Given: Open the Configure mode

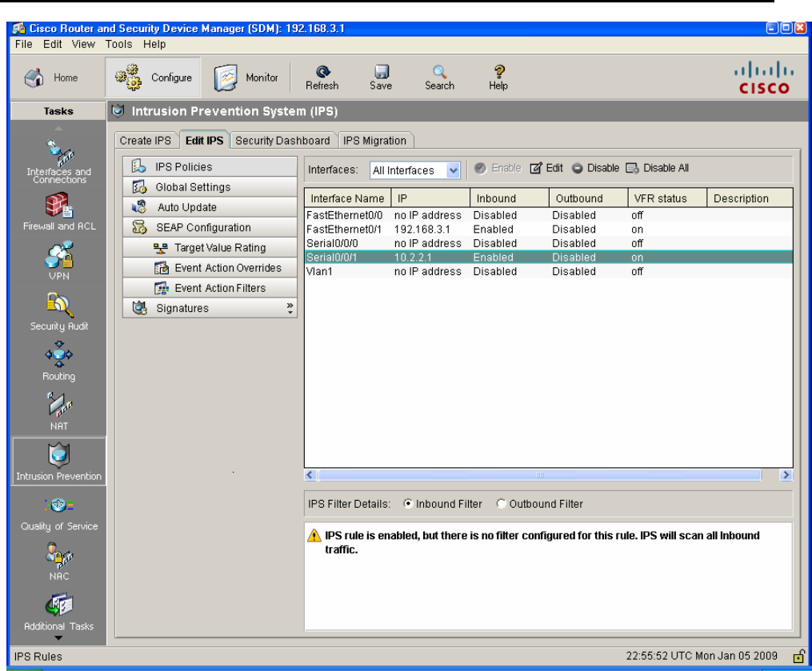Looking at the screenshot, I should point(153,78).
